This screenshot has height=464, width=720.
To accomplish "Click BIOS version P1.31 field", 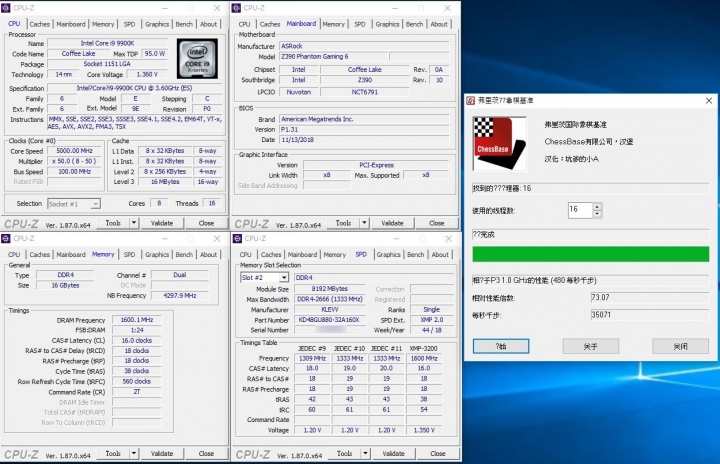I will (x=365, y=130).
